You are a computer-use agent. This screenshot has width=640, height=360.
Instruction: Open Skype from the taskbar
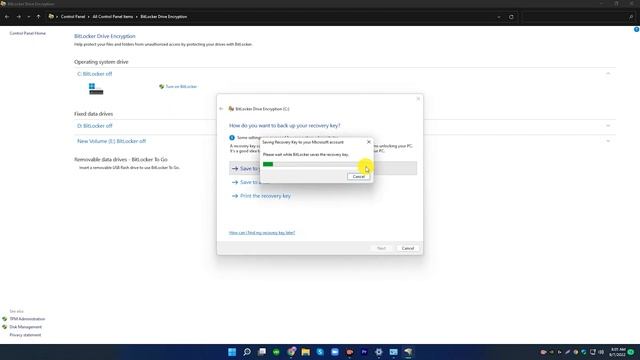point(320,352)
